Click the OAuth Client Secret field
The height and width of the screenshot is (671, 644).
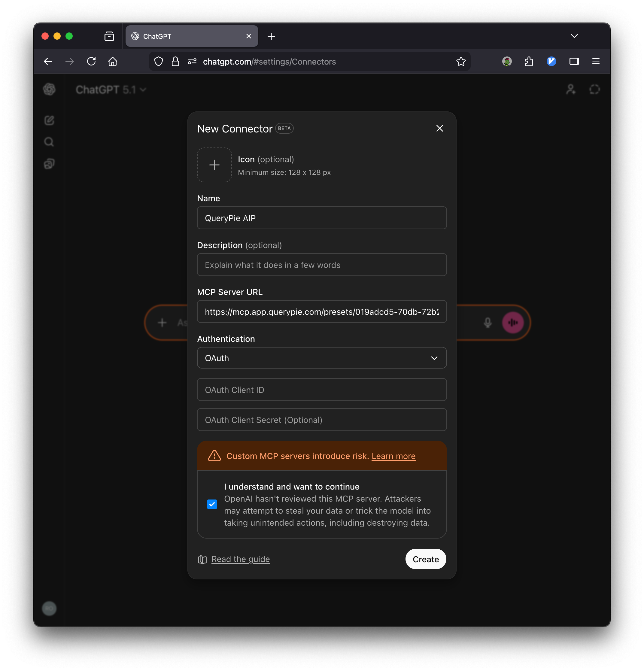[x=322, y=420]
